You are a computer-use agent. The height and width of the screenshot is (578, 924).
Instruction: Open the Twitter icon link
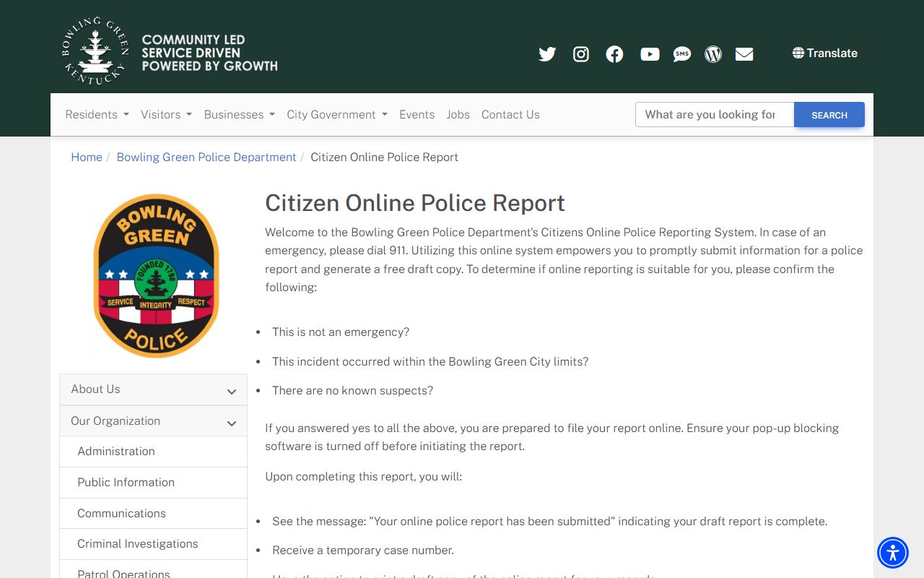click(x=547, y=54)
